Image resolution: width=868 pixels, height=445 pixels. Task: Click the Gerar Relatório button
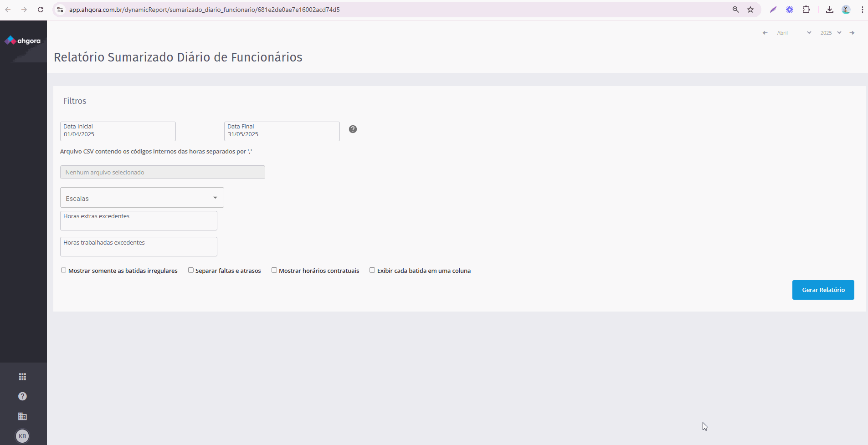pos(823,290)
